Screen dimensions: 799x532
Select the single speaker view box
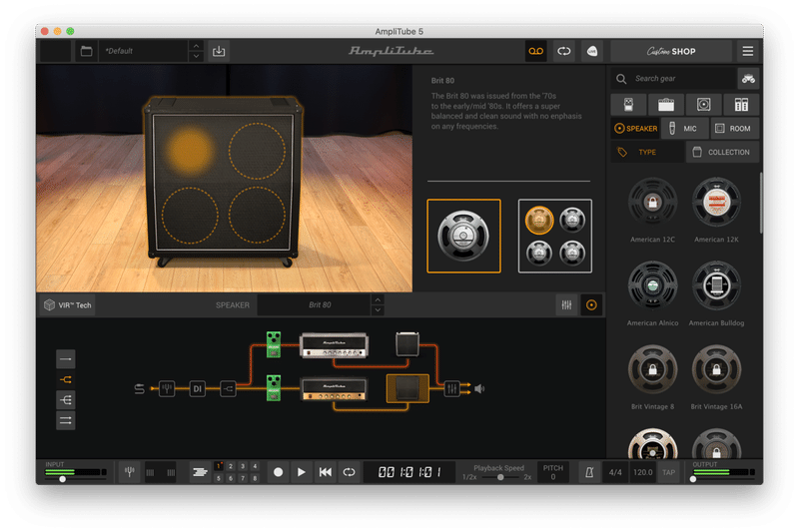(463, 237)
